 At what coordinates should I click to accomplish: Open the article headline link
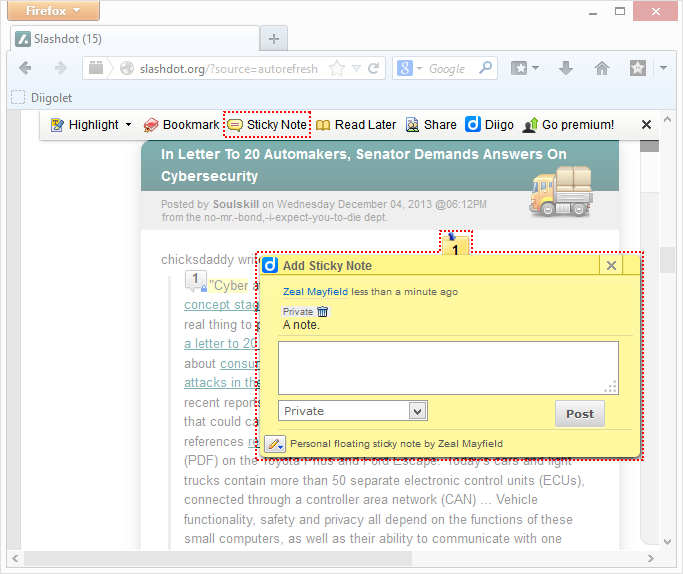364,165
